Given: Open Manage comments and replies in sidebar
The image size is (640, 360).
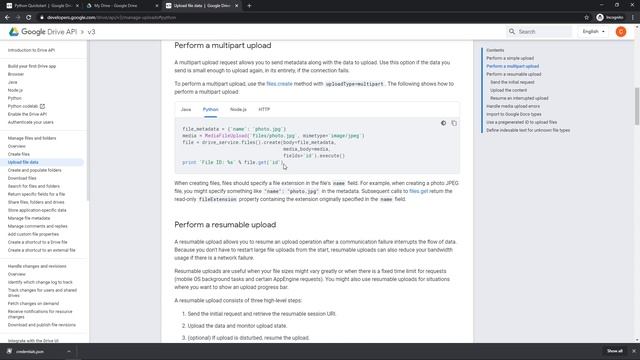Looking at the screenshot, I should pos(38,226).
